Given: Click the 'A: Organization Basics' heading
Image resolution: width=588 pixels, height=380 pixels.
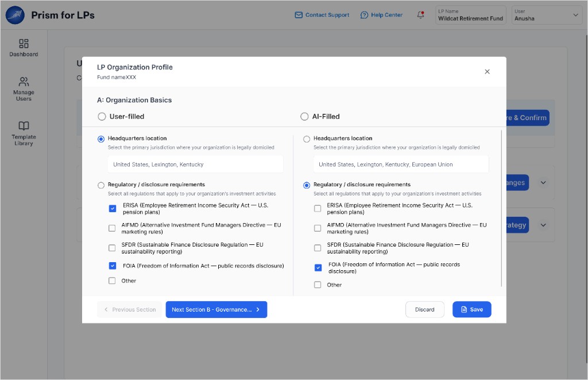Looking at the screenshot, I should click(134, 100).
